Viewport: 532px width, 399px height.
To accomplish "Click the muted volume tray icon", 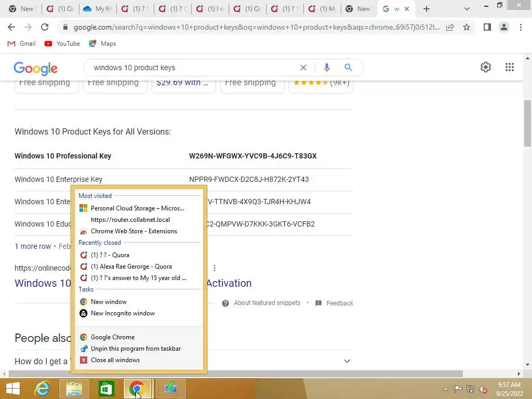I will pos(483,389).
